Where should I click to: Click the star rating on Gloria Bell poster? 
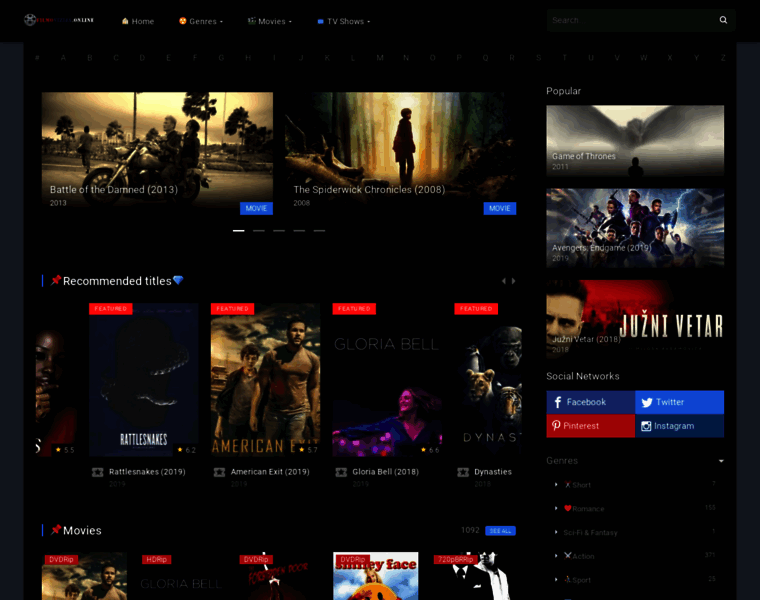pos(430,450)
